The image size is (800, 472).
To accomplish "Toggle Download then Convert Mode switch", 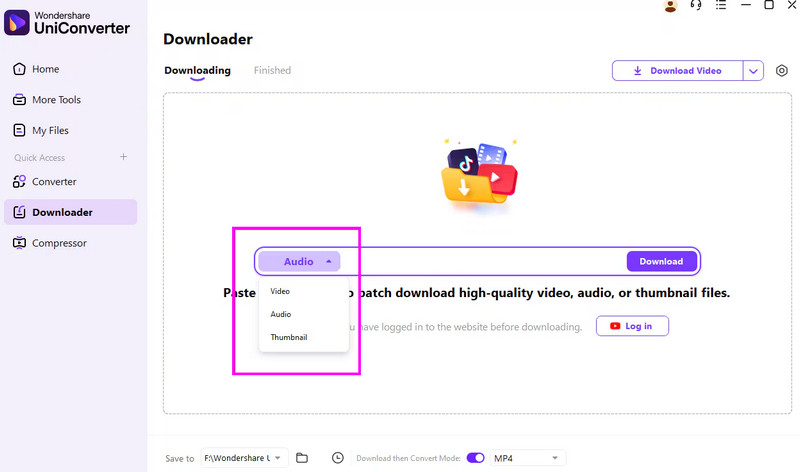I will click(x=476, y=458).
